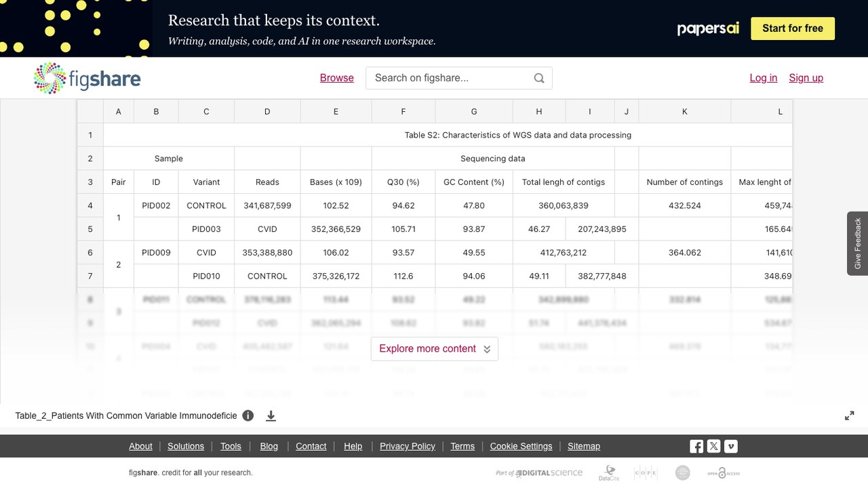Open the Sitemap link

tap(584, 446)
